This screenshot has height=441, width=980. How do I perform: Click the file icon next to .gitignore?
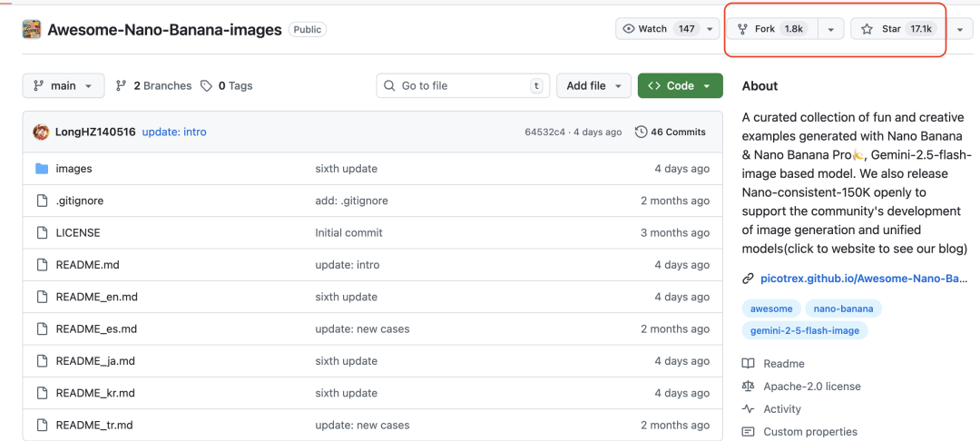point(42,201)
